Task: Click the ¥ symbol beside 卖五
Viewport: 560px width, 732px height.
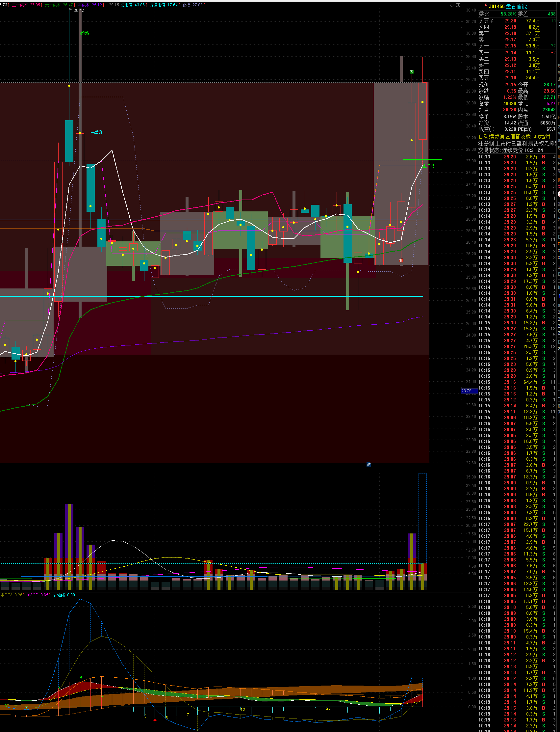Action: 492,21
